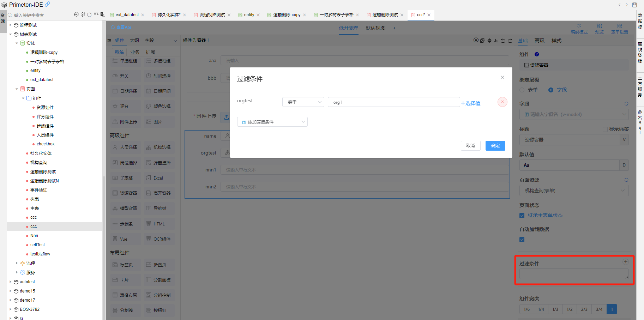The image size is (644, 320).
Task: Collapse the 树表测试 tree node
Action: point(11,35)
